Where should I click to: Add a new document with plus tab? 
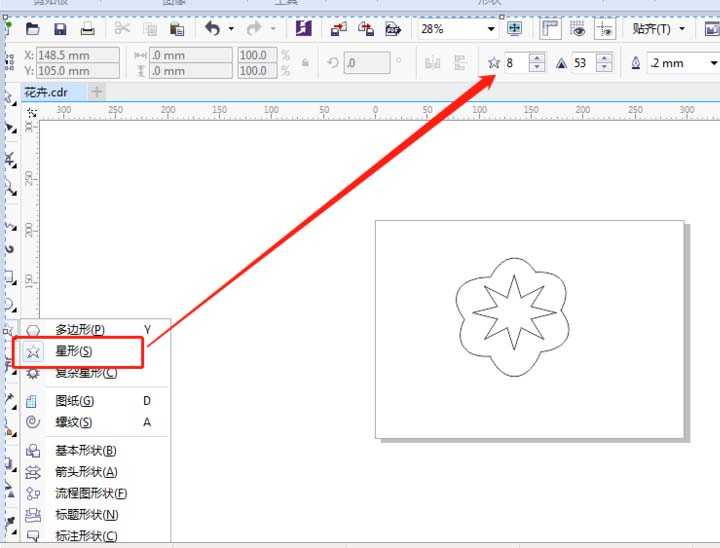97,92
